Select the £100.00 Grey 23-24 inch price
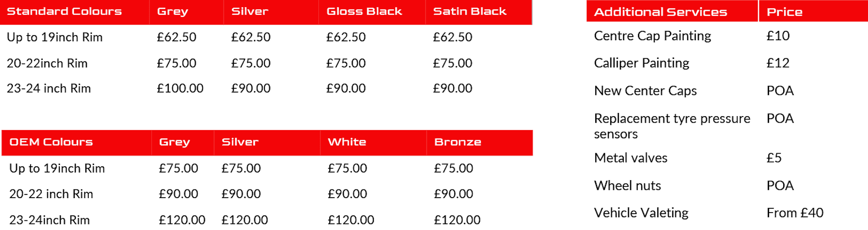The height and width of the screenshot is (230, 868). pos(180,88)
